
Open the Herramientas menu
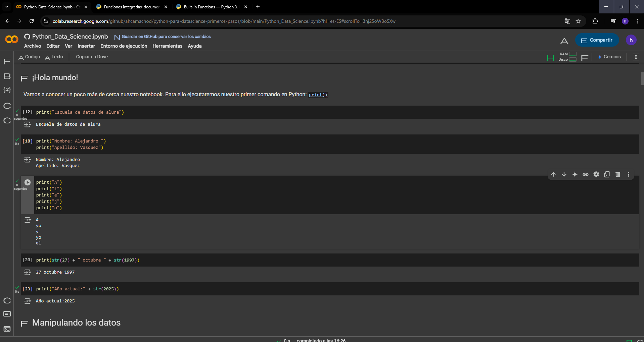click(167, 46)
